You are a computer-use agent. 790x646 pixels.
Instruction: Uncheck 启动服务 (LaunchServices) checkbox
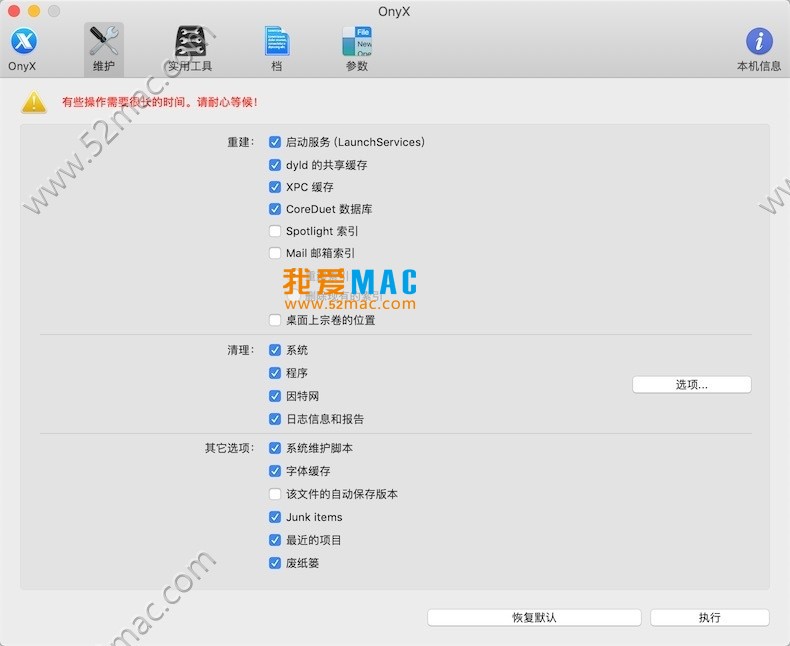(275, 142)
